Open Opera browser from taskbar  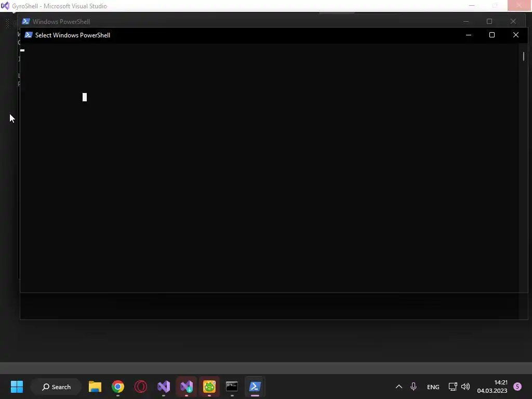coord(140,387)
